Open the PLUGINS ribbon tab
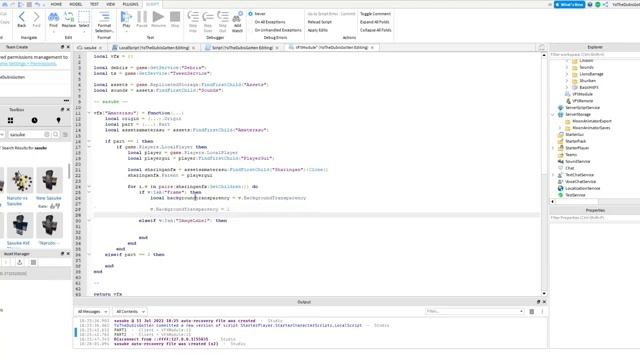The width and height of the screenshot is (640, 360). pos(131,4)
